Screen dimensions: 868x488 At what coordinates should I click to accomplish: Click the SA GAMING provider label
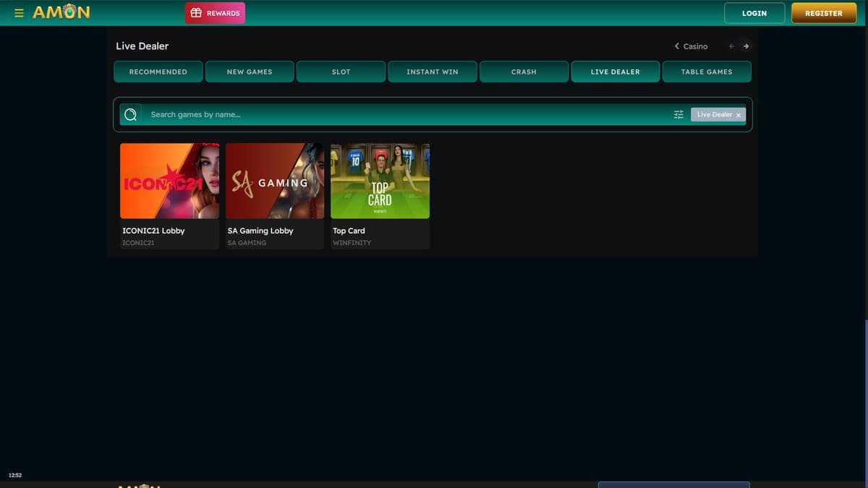247,243
